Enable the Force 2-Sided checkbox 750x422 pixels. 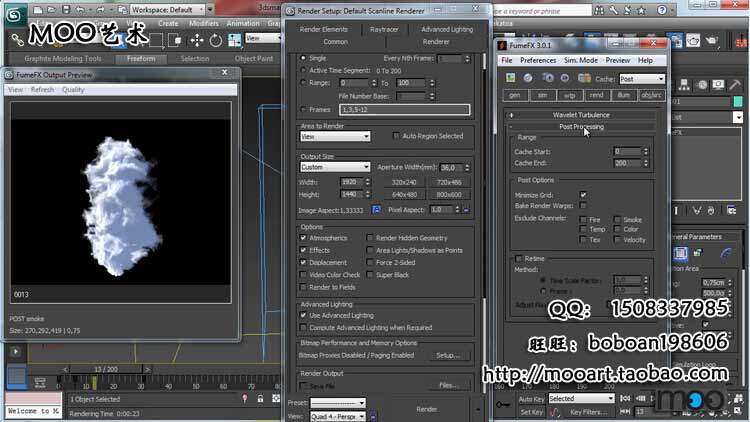(370, 263)
